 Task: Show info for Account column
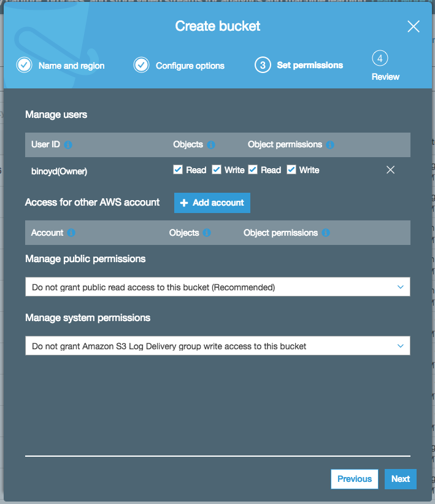click(x=71, y=233)
